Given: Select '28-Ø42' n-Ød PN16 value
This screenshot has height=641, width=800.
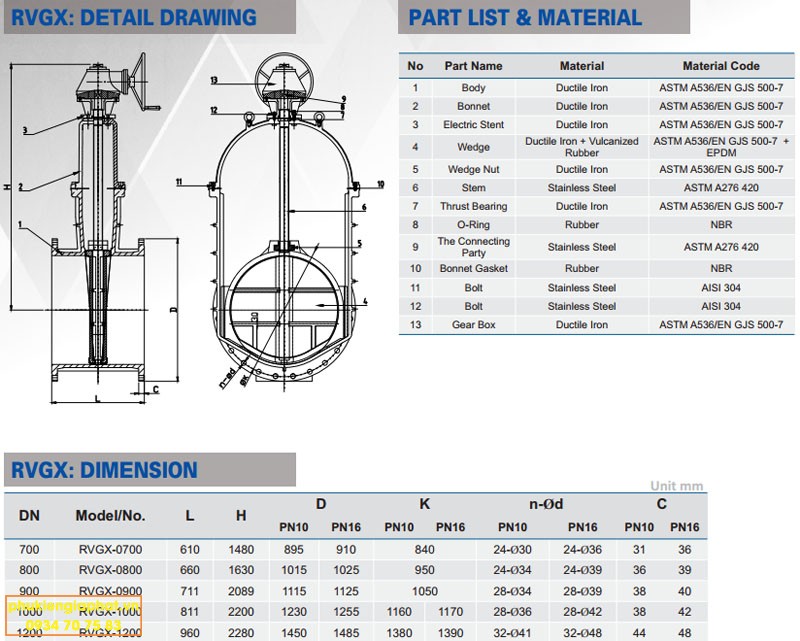Looking at the screenshot, I should 583,611.
